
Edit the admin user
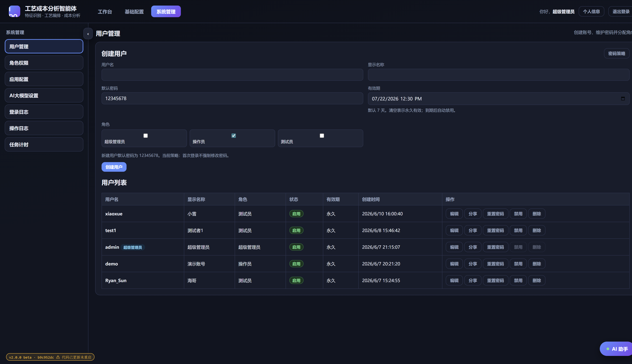(454, 247)
